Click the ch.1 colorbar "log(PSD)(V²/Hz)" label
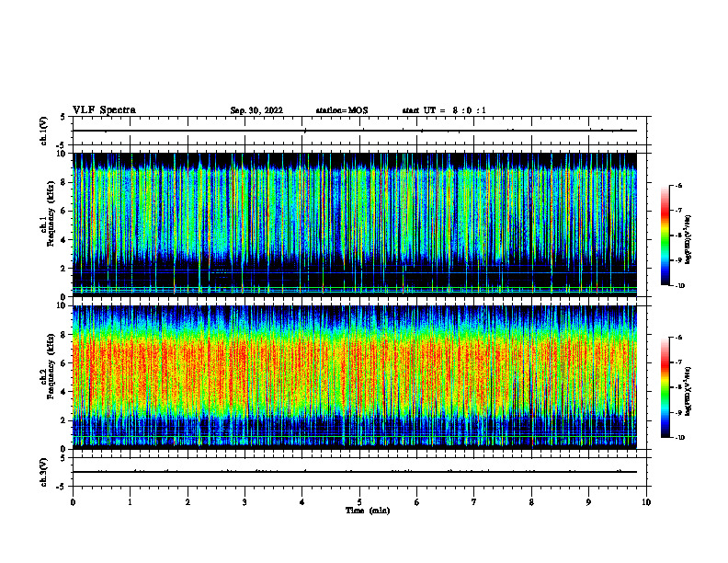Image resolution: width=728 pixels, height=563 pixels. pyautogui.click(x=688, y=239)
